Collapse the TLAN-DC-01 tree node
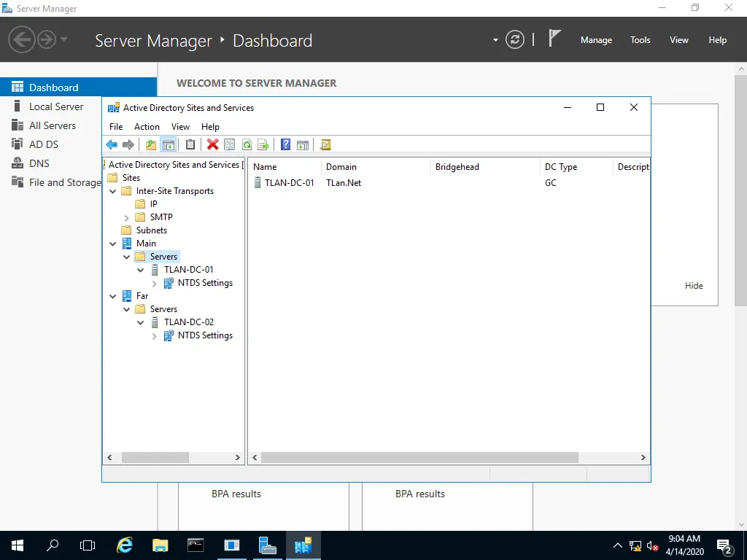This screenshot has width=747, height=560. 141,270
